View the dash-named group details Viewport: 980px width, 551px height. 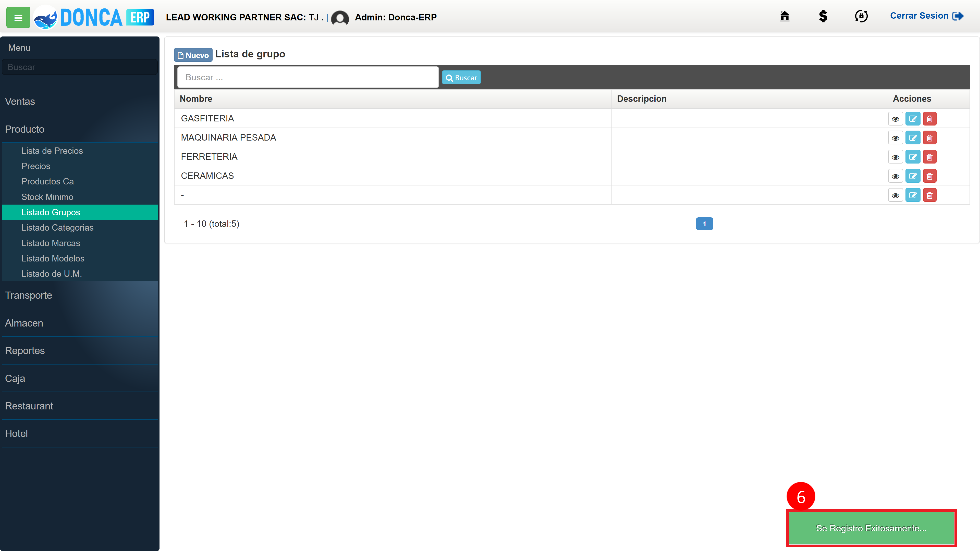(895, 195)
